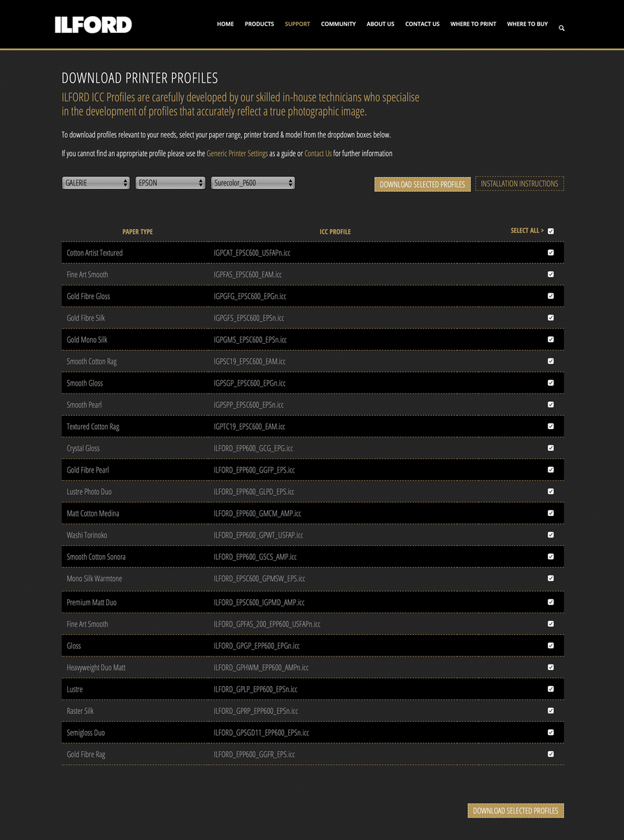Click ILFORD_EPP600_GCG_EPG.icc file name
This screenshot has height=840, width=624.
(253, 448)
